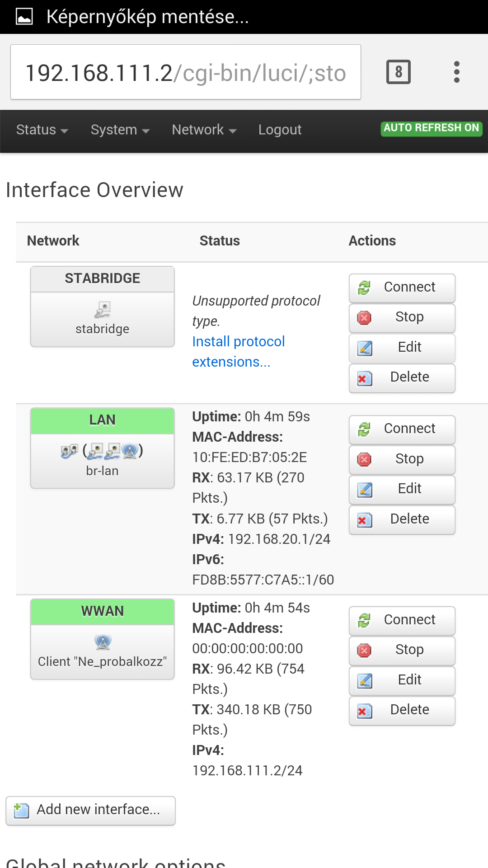Viewport: 488px width, 868px height.
Task: Expand the Network dropdown menu
Action: coord(204,130)
